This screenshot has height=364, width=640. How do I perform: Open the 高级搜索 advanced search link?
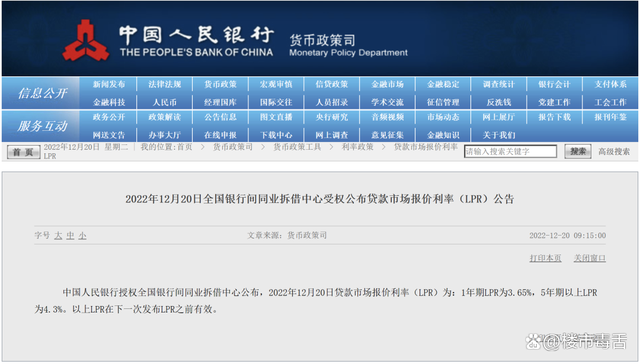[x=614, y=152]
